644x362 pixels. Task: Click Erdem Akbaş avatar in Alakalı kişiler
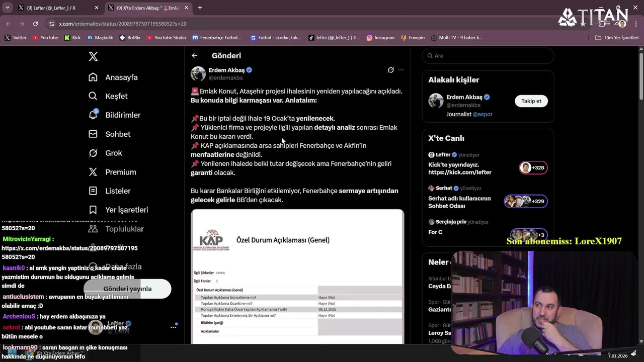coord(436,101)
